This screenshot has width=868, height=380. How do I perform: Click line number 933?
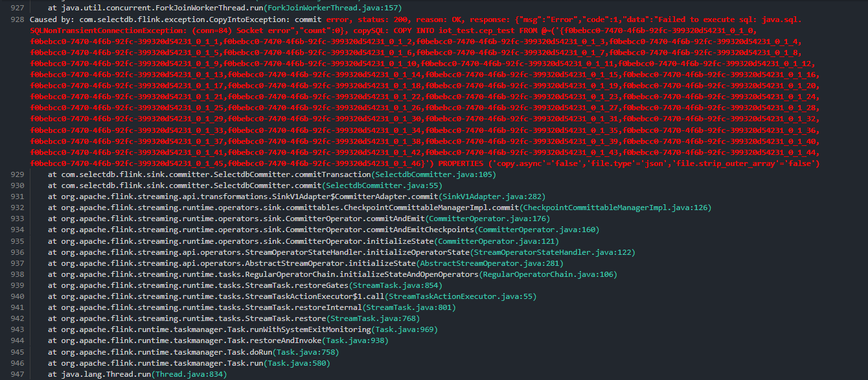coord(17,219)
